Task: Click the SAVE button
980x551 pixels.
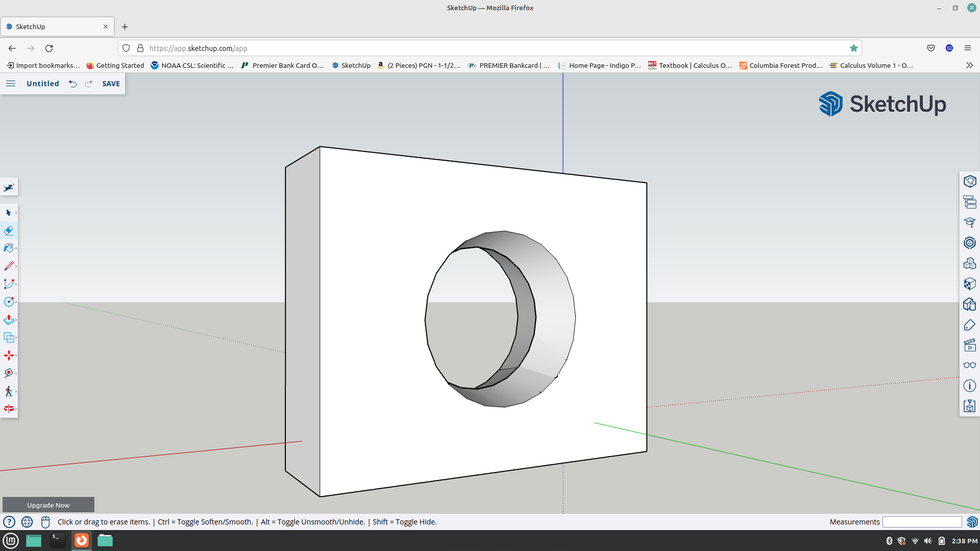Action: tap(111, 84)
